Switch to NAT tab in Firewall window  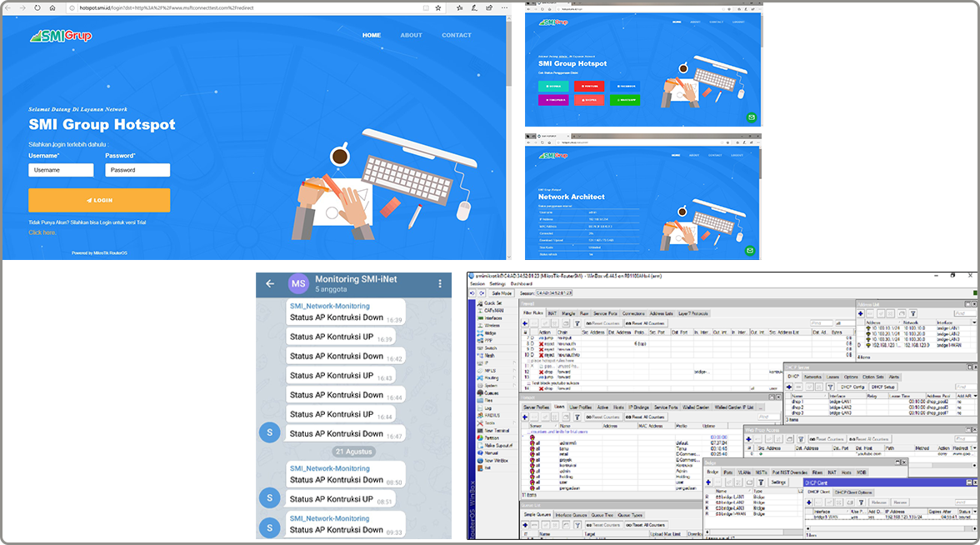tap(552, 313)
